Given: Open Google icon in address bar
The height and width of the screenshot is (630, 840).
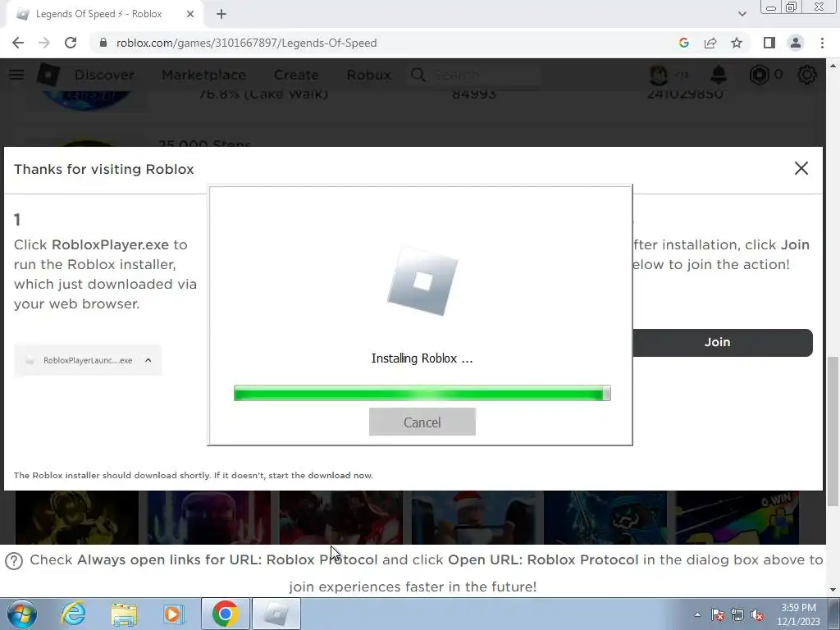Looking at the screenshot, I should coord(683,43).
